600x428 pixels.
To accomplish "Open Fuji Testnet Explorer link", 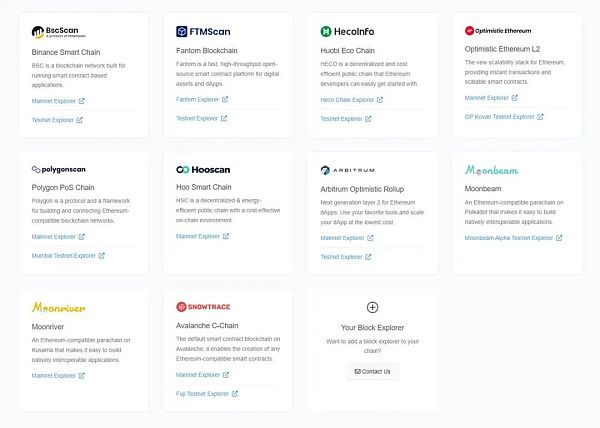I will pyautogui.click(x=207, y=393).
